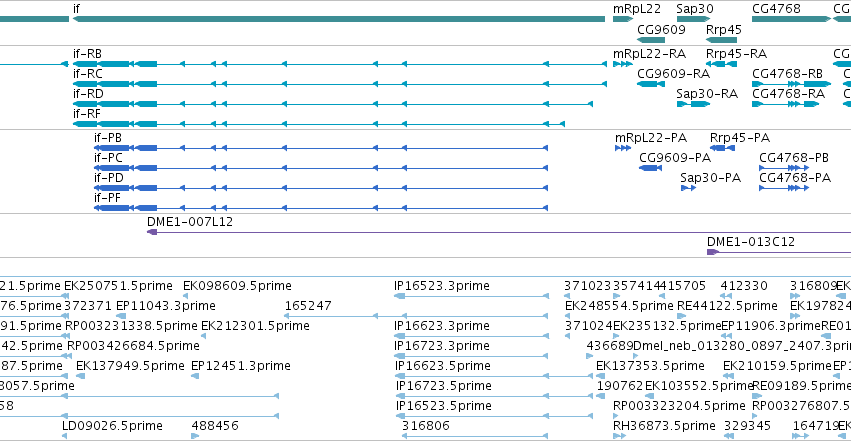Select the mRpL22-PA protein label

651,138
